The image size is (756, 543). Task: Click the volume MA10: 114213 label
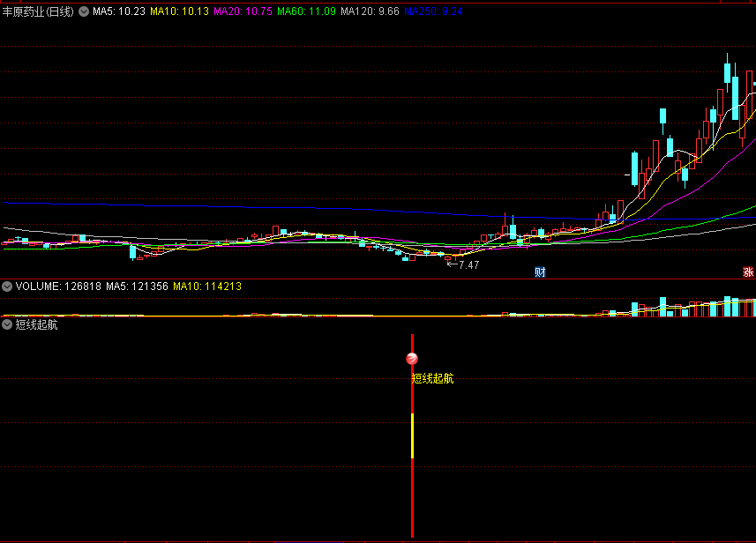207,286
